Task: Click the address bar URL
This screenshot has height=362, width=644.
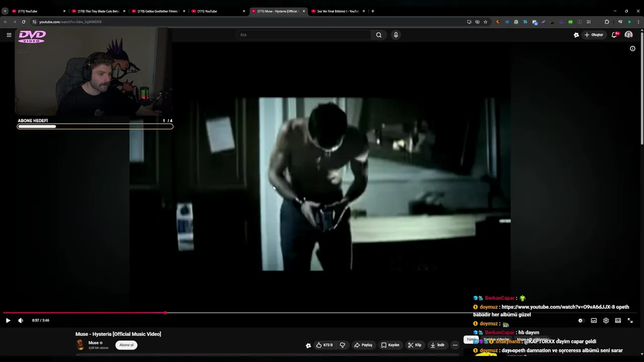Action: point(70,22)
